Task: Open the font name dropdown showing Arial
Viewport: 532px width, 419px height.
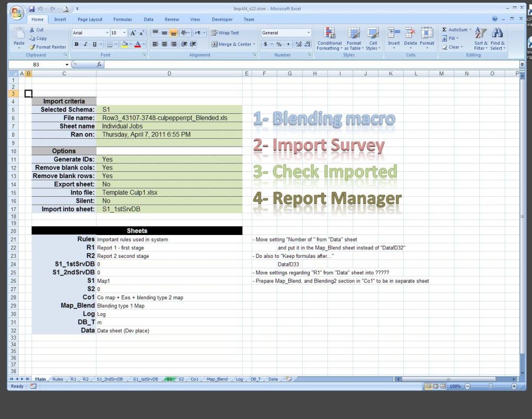Action: (x=89, y=33)
